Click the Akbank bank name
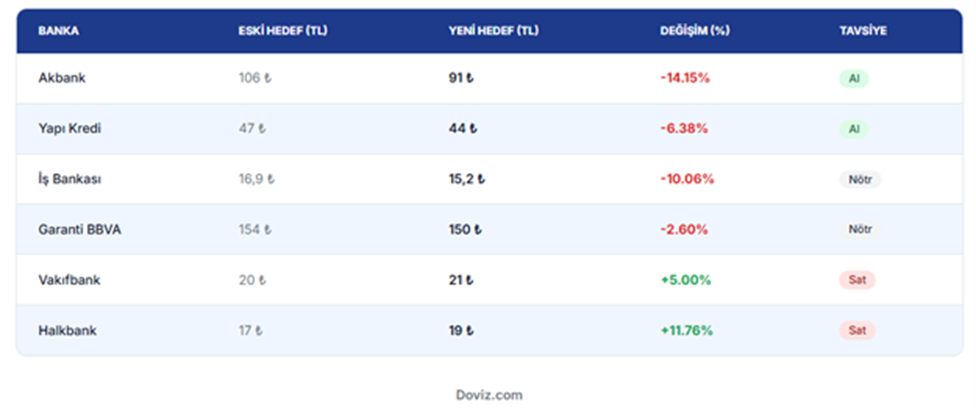976x413 pixels. click(62, 78)
